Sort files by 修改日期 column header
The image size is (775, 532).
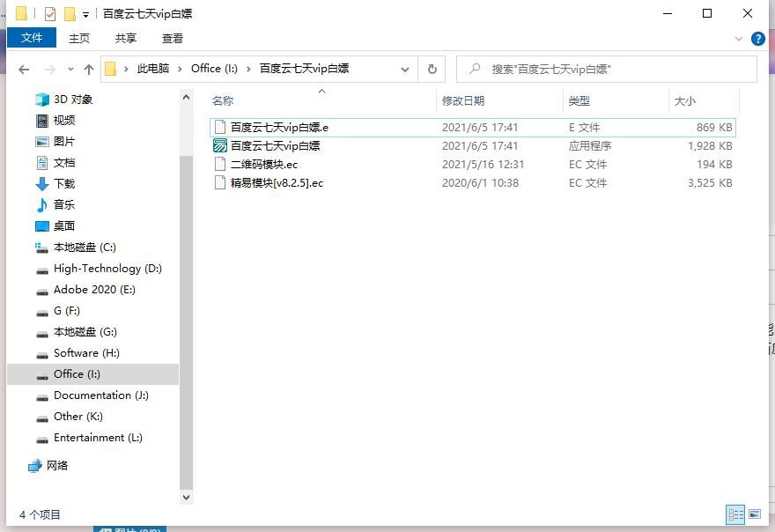point(463,101)
